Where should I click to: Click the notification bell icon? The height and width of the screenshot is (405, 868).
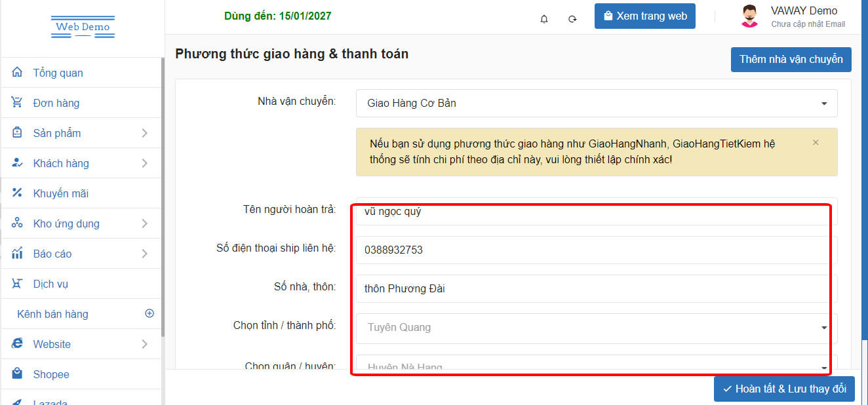544,19
